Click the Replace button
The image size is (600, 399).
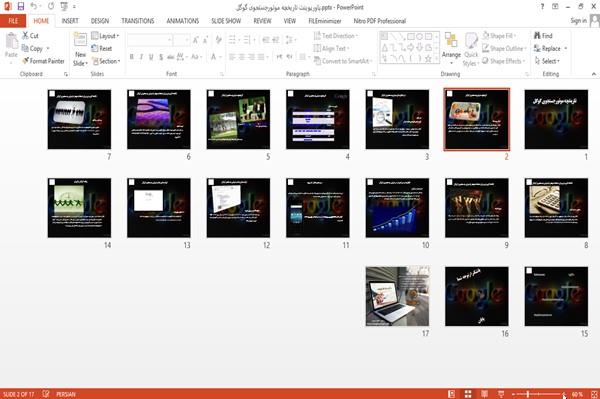point(550,49)
